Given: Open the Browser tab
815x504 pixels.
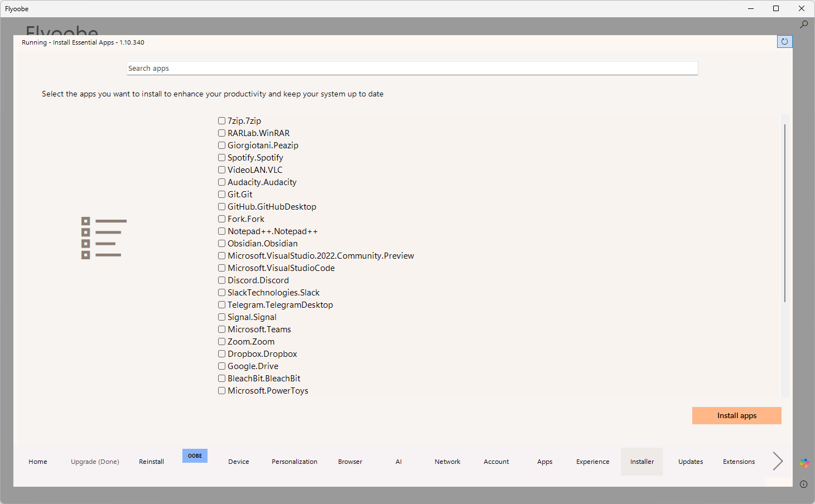Looking at the screenshot, I should click(350, 462).
